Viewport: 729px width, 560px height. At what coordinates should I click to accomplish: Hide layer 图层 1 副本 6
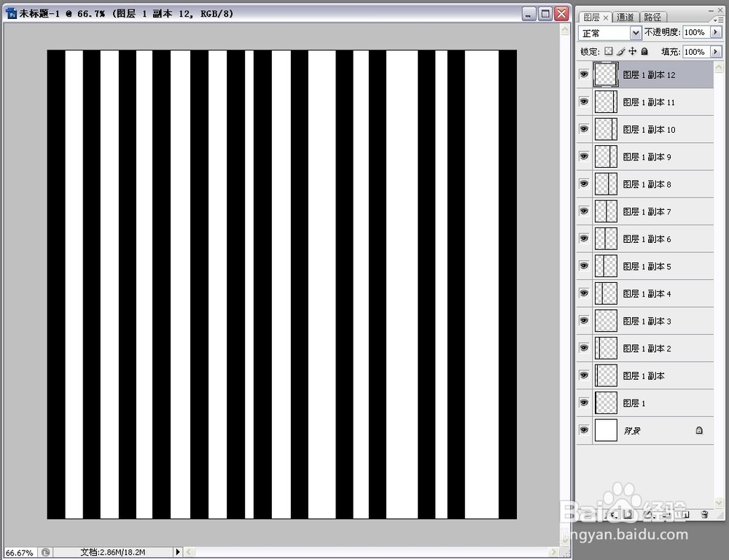[584, 238]
